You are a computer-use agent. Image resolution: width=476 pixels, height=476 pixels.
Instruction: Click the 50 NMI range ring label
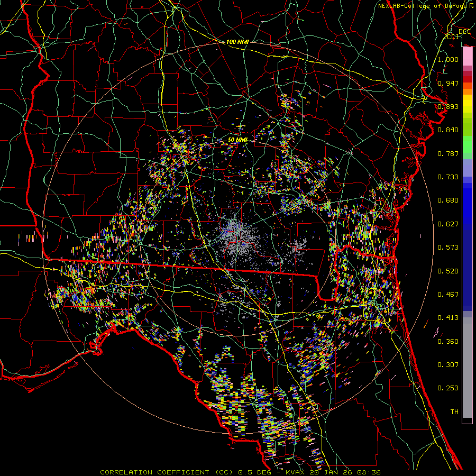tap(237, 139)
